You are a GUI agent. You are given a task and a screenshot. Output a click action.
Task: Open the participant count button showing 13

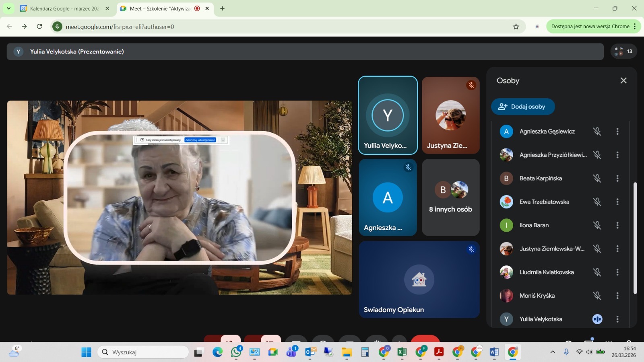click(x=623, y=51)
